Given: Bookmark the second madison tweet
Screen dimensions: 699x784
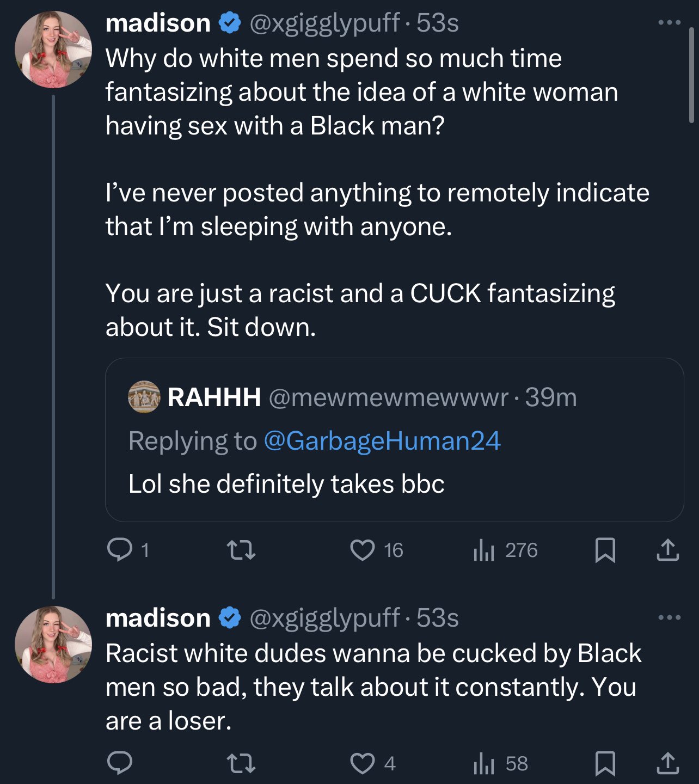Looking at the screenshot, I should pos(605,763).
